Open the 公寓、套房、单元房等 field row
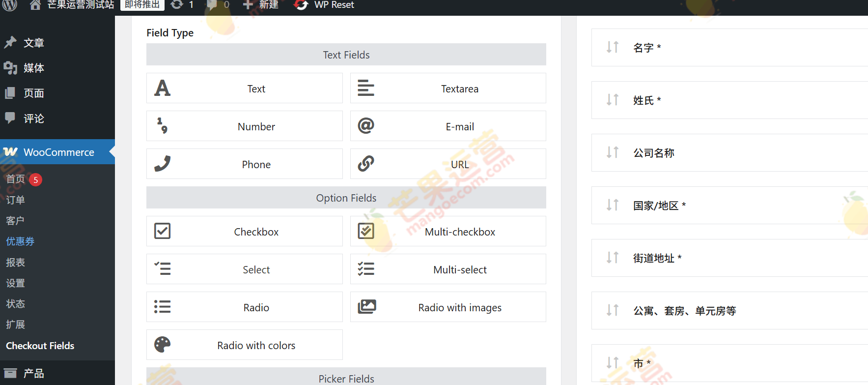 pyautogui.click(x=729, y=310)
